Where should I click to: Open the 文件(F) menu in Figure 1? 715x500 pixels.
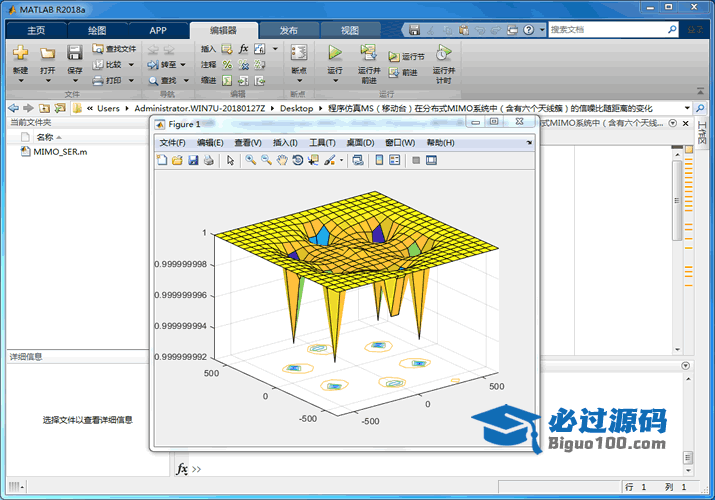pyautogui.click(x=172, y=143)
